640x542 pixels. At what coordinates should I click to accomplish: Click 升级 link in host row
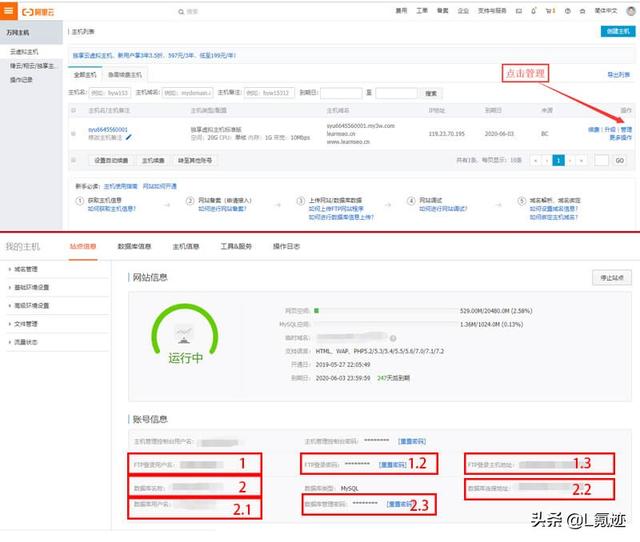click(610, 129)
